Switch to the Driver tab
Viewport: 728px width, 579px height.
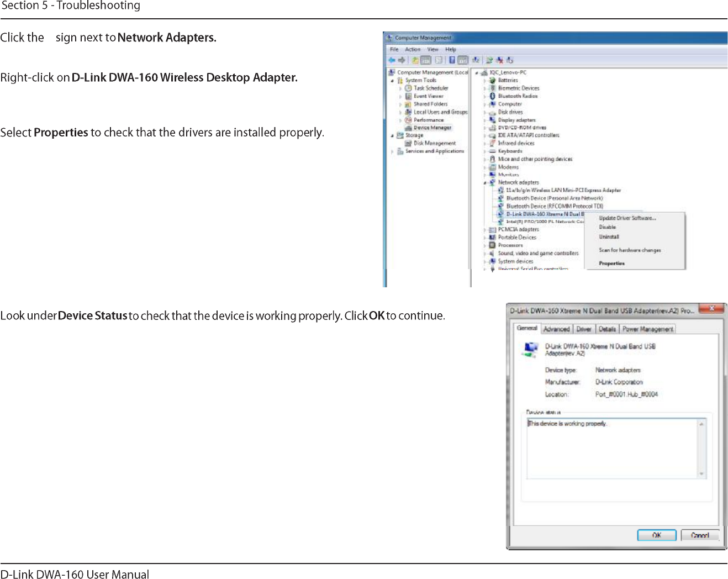point(584,329)
